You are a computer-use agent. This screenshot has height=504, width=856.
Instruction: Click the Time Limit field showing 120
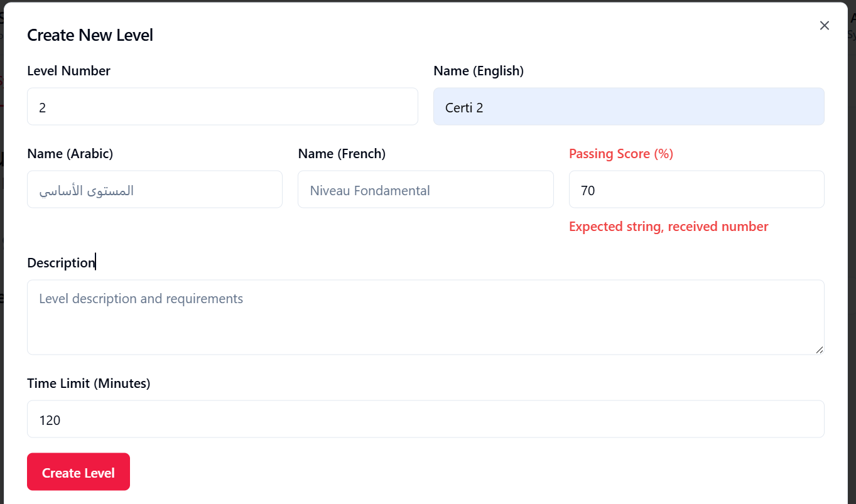(x=425, y=419)
